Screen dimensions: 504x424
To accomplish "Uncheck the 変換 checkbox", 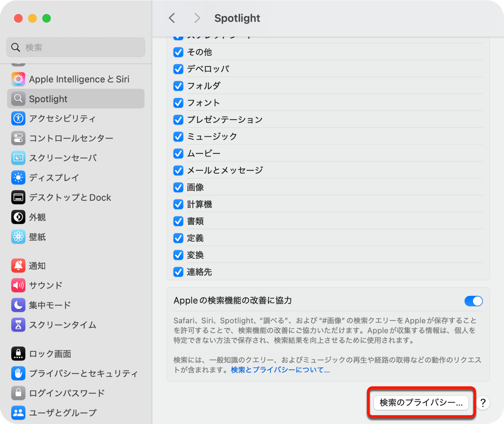I will click(178, 255).
